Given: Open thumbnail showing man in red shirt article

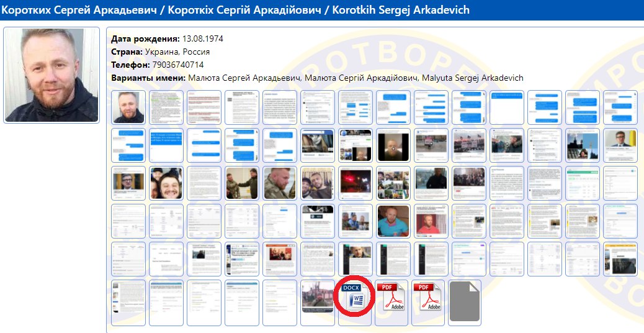Looking at the screenshot, I should click(x=431, y=221).
